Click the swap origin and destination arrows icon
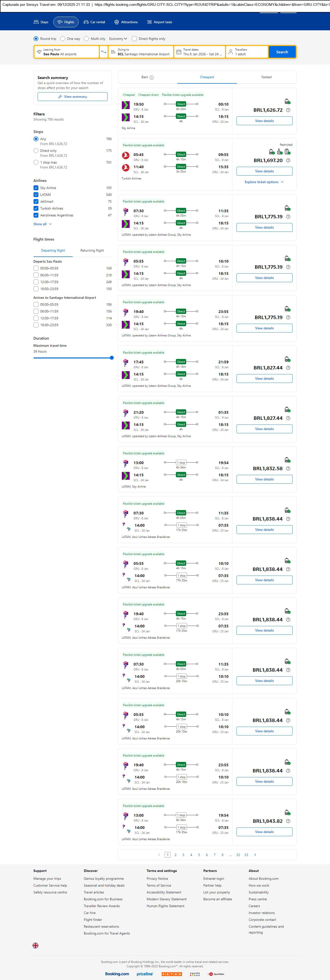 point(103,52)
